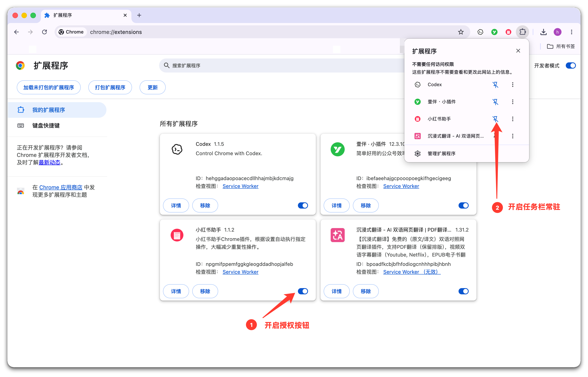The image size is (588, 377).
Task: Disable the Codex extension toggle
Action: pos(303,205)
